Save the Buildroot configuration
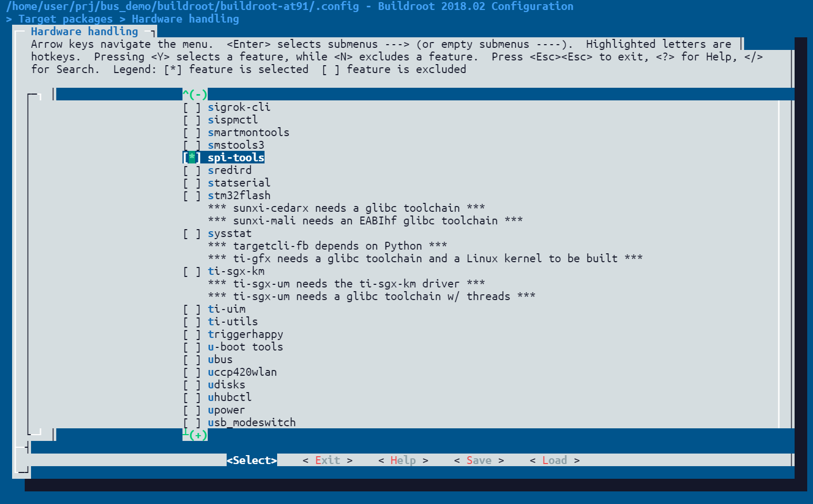 pos(477,460)
